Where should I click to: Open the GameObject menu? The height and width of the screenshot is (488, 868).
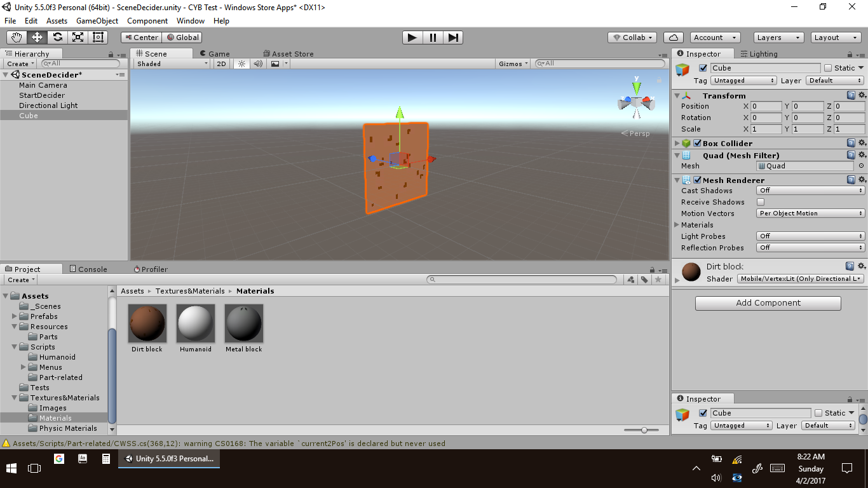point(97,21)
